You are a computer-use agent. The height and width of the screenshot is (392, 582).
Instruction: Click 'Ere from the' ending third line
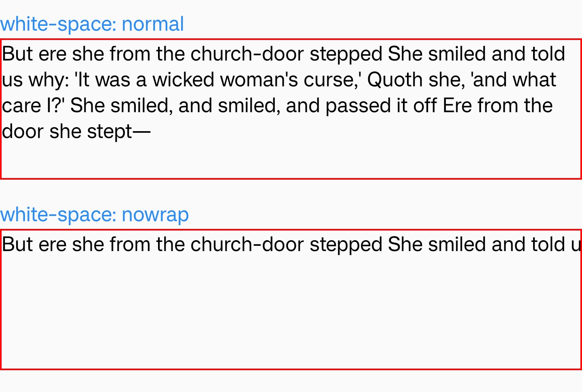click(498, 106)
